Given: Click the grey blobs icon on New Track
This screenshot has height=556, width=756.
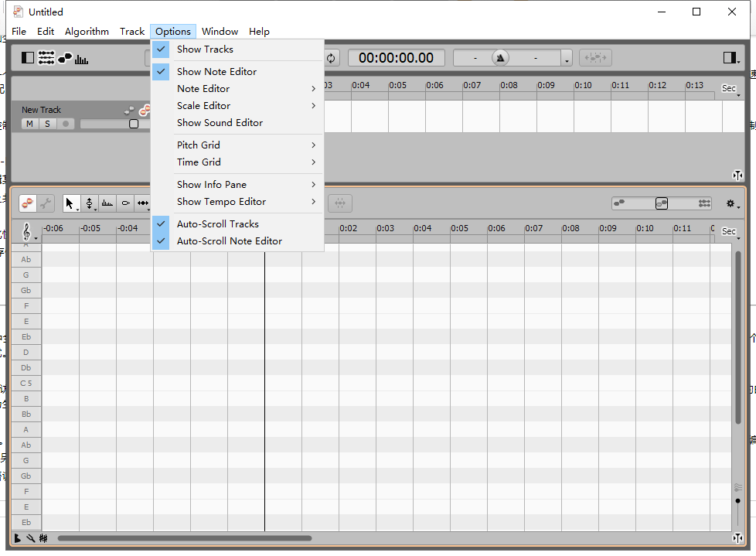Looking at the screenshot, I should click(129, 111).
